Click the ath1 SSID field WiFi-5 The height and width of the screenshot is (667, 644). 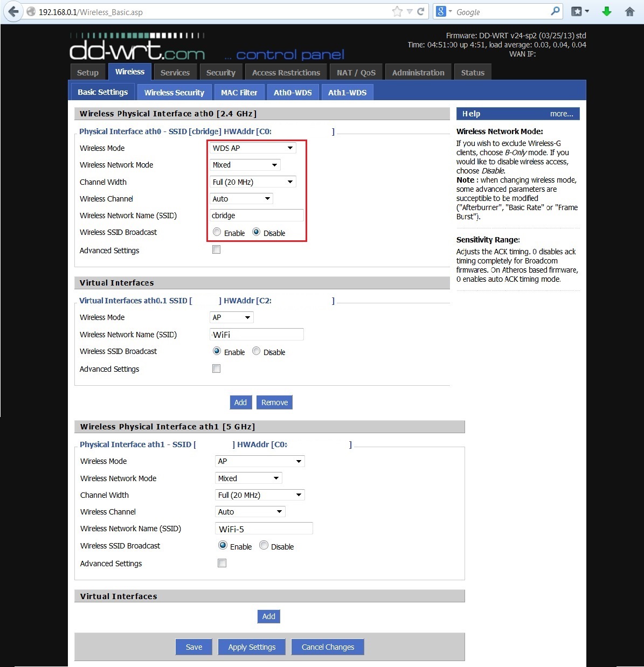click(264, 529)
